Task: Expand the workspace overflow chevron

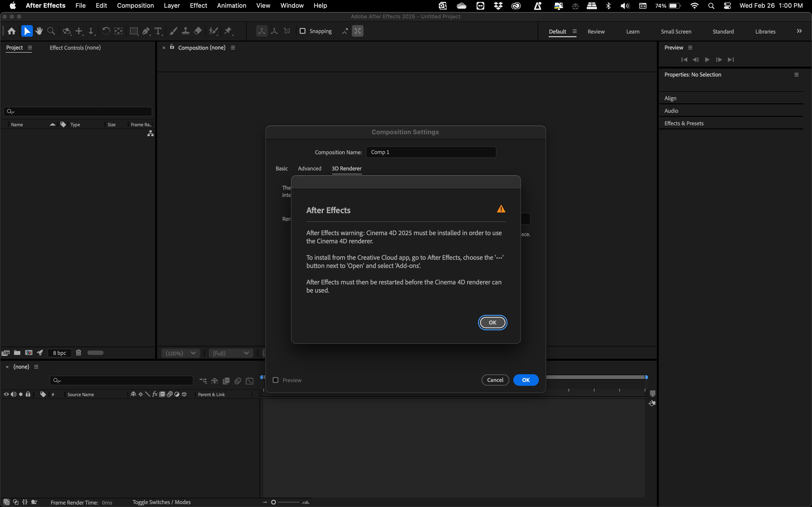Action: 799,31
